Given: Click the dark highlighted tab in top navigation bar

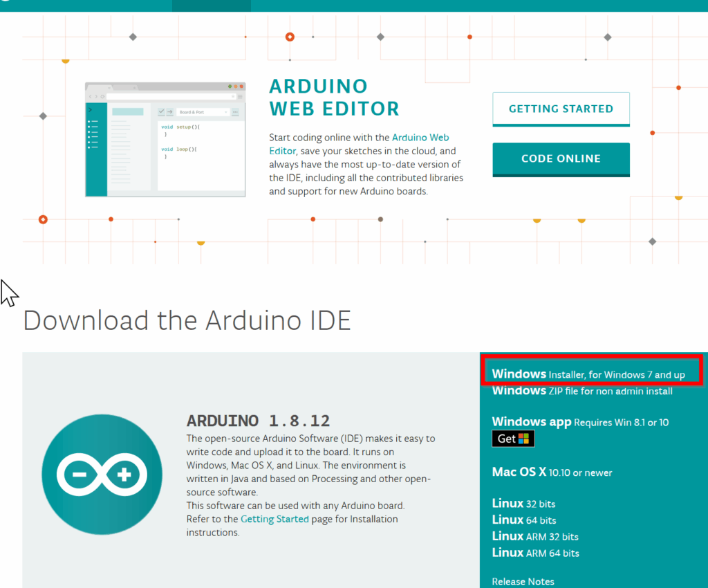Looking at the screenshot, I should click(x=211, y=6).
